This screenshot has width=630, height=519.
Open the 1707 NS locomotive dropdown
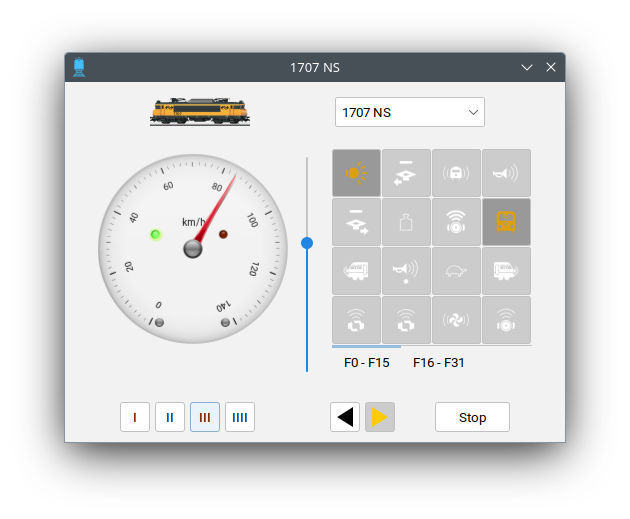(409, 112)
